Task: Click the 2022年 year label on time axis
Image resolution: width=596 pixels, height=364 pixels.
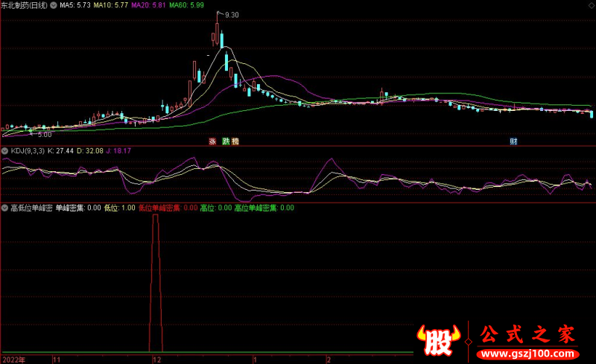Action: pos(13,359)
